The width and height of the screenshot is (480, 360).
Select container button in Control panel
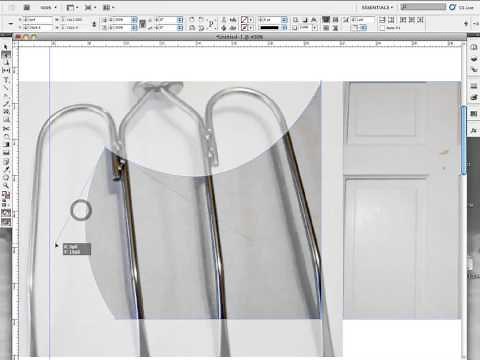(x=224, y=20)
